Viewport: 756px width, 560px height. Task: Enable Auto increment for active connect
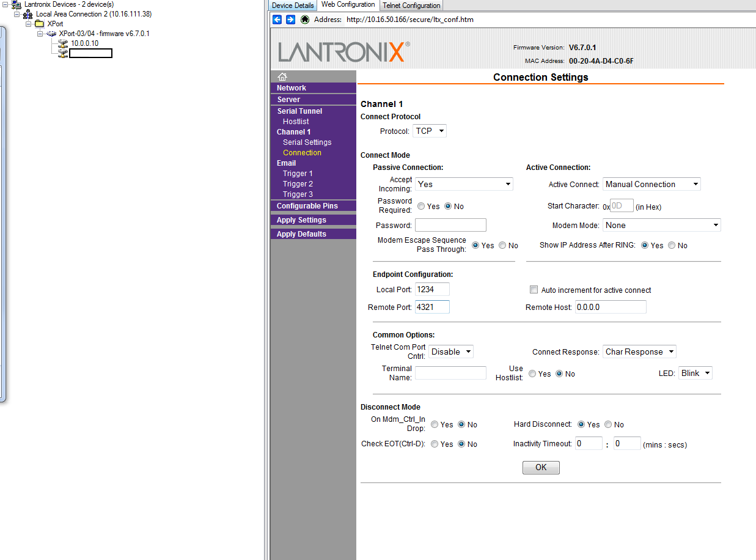[x=534, y=290]
